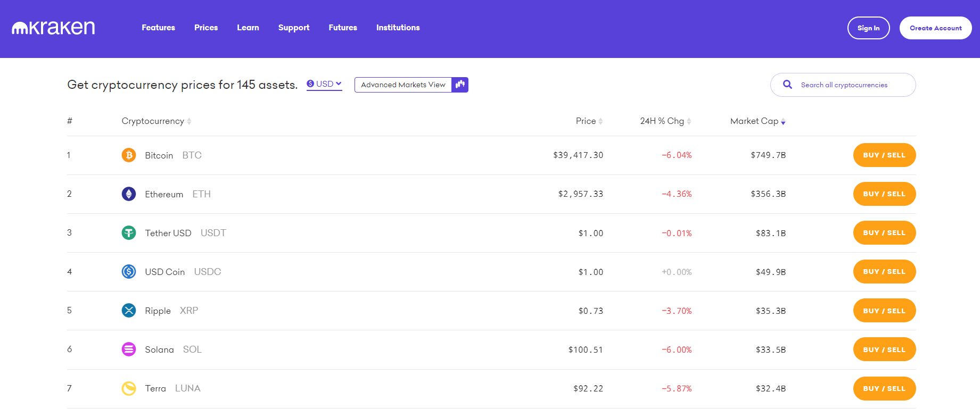This screenshot has height=417, width=980.
Task: Click USD Coin change +0.00%
Action: [677, 272]
